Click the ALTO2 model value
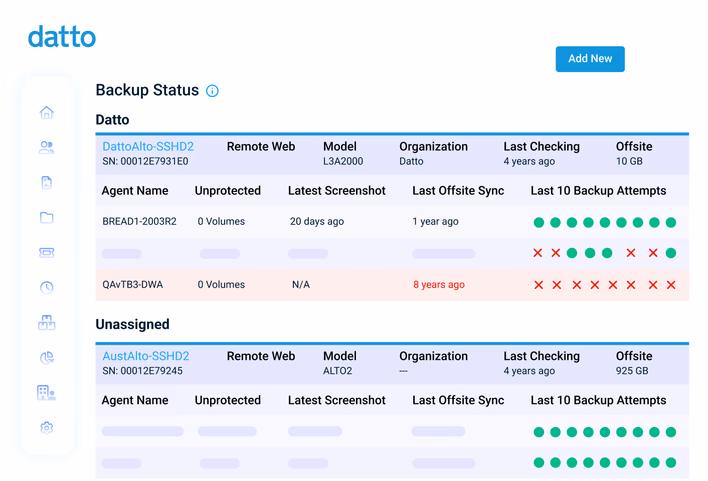The image size is (708, 481). click(x=337, y=371)
